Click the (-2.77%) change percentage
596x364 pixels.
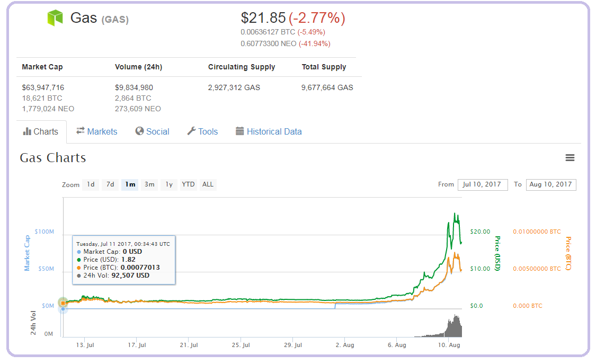tap(317, 18)
